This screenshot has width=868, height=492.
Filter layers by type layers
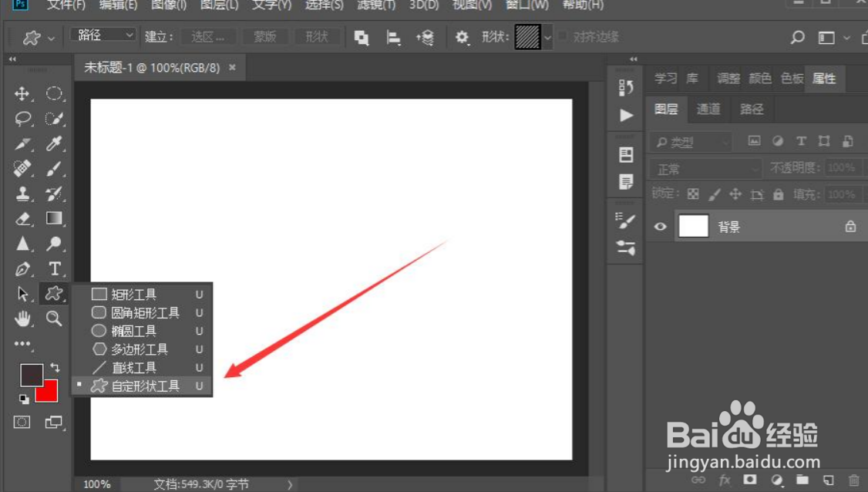pos(801,141)
